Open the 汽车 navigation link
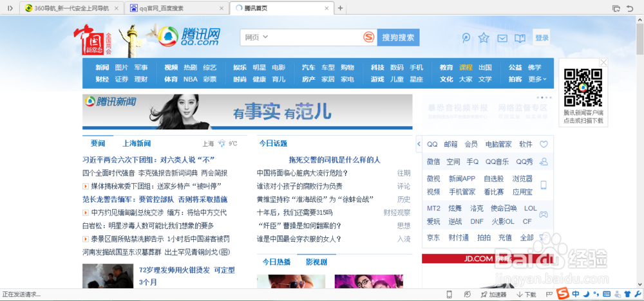The height and width of the screenshot is (301, 644). [x=308, y=68]
